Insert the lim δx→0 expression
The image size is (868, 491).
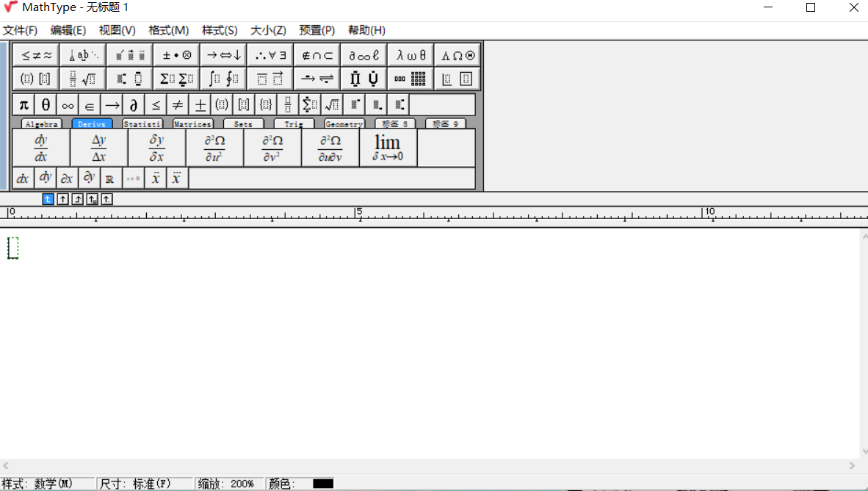pyautogui.click(x=388, y=148)
